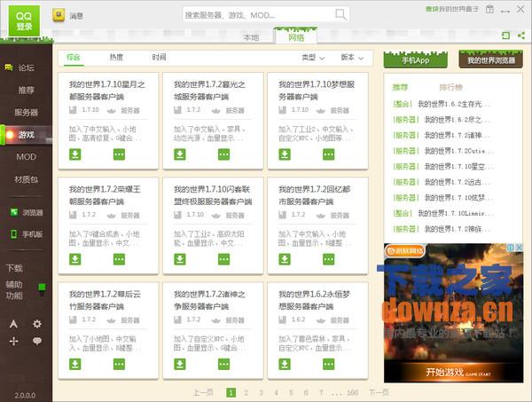Click the 我的世界浏览器 button
This screenshot has width=532, height=402.
pyautogui.click(x=491, y=59)
